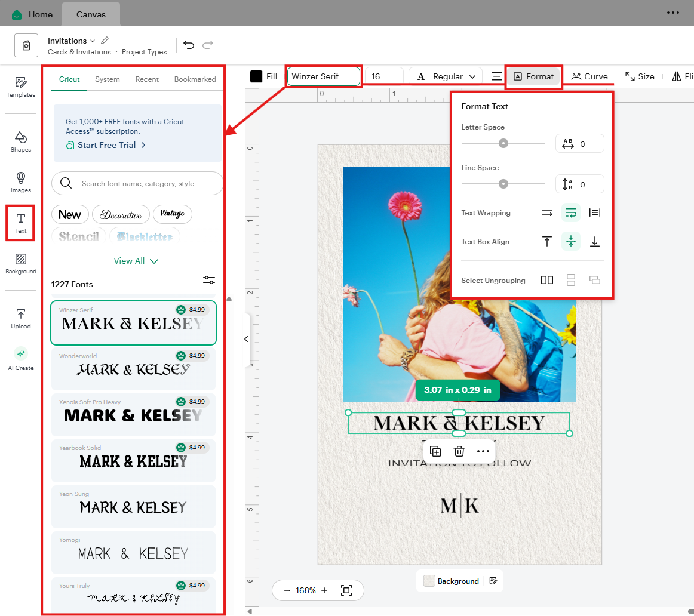Screen dimensions: 694x616
Task: Click the Letter Space value field
Action: pos(579,144)
